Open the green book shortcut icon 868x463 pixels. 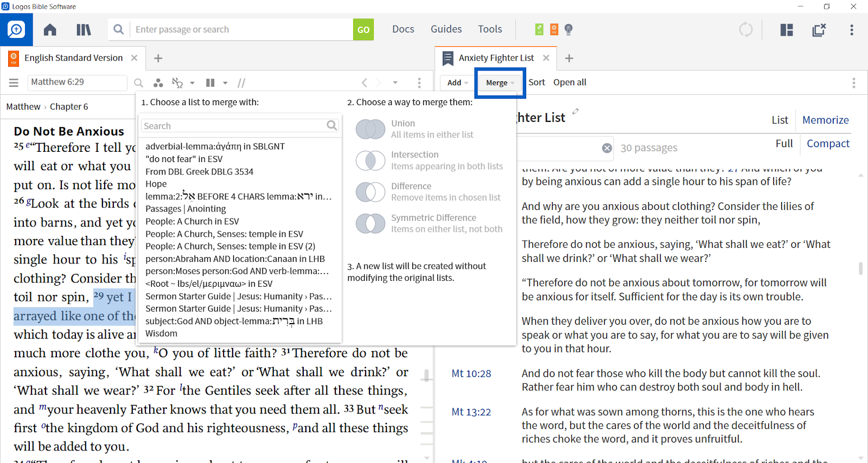click(x=539, y=29)
